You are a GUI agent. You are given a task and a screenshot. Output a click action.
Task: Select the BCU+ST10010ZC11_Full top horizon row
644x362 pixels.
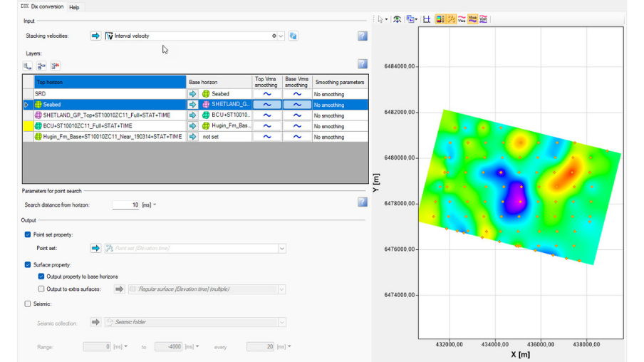(110, 126)
